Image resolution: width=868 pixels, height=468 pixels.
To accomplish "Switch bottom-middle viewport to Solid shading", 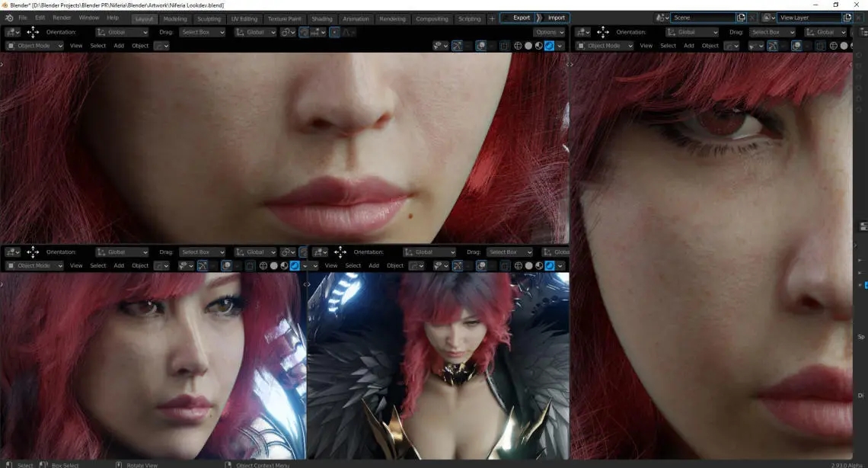I will [x=528, y=266].
